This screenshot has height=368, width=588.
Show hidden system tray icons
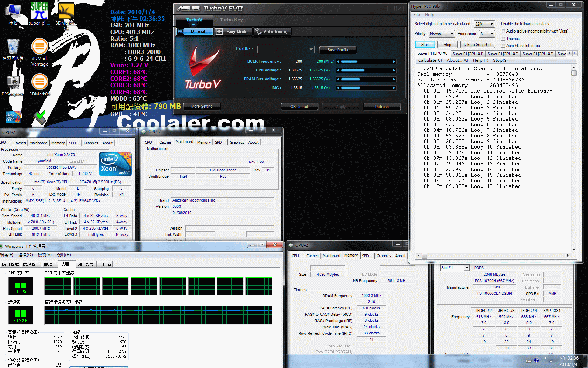(551, 361)
